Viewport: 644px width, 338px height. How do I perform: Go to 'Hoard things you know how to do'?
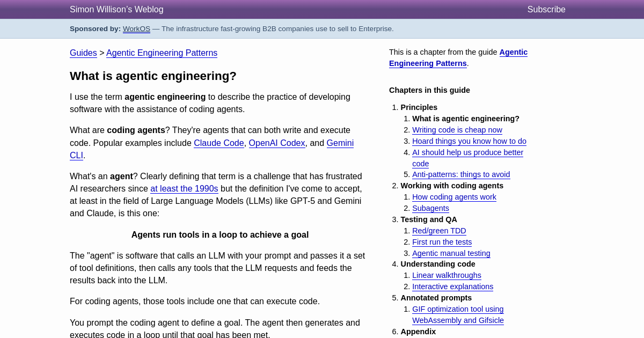[469, 141]
